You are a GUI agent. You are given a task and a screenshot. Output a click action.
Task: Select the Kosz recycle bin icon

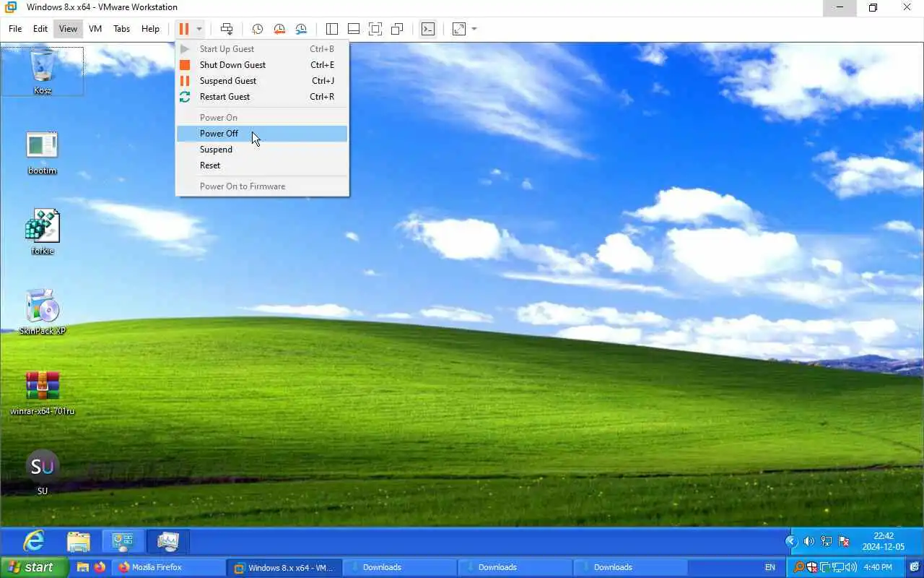tap(43, 71)
